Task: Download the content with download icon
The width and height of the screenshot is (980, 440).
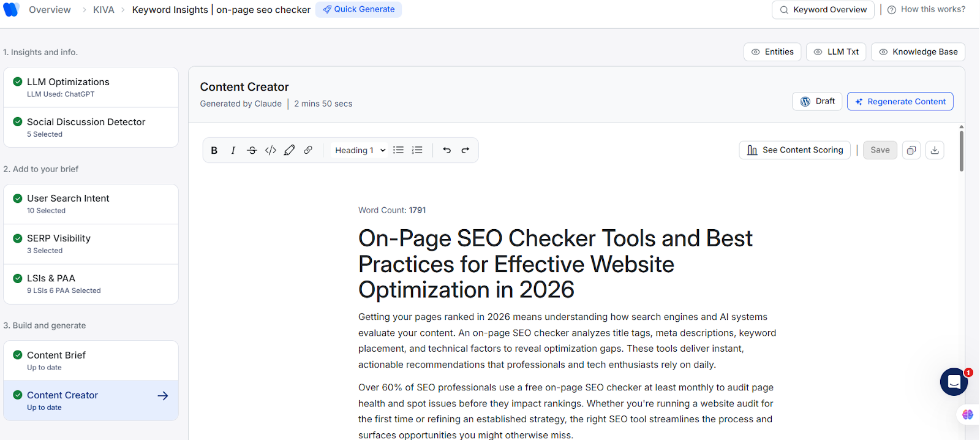Action: 935,150
